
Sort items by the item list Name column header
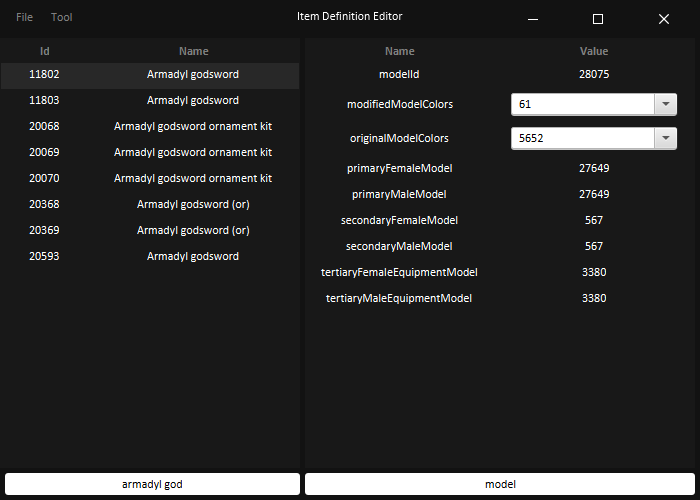pyautogui.click(x=193, y=51)
